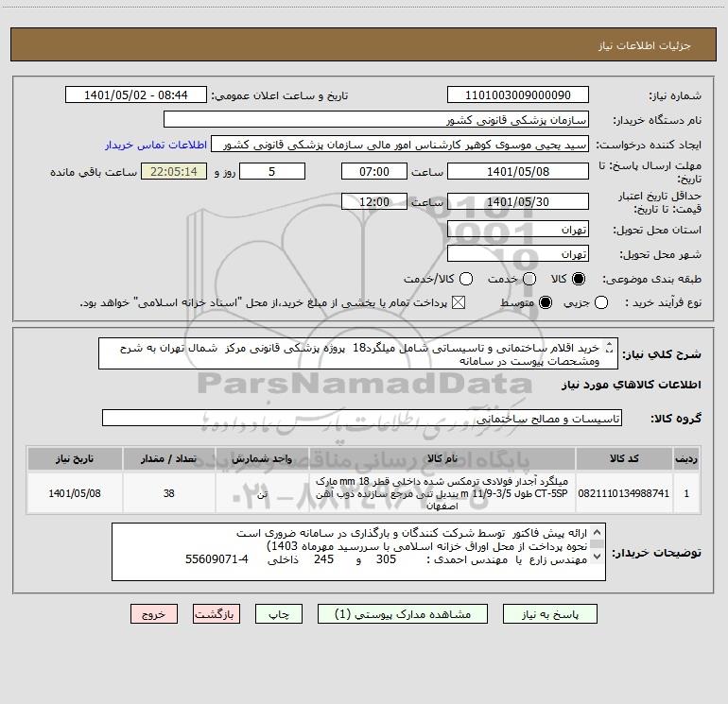Open مشاهده مدارک پیوستی (1) button
The width and height of the screenshot is (728, 704).
click(402, 614)
